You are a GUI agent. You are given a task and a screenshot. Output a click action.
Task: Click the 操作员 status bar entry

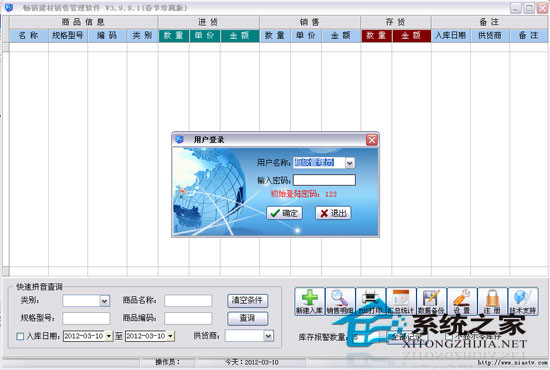point(168,362)
